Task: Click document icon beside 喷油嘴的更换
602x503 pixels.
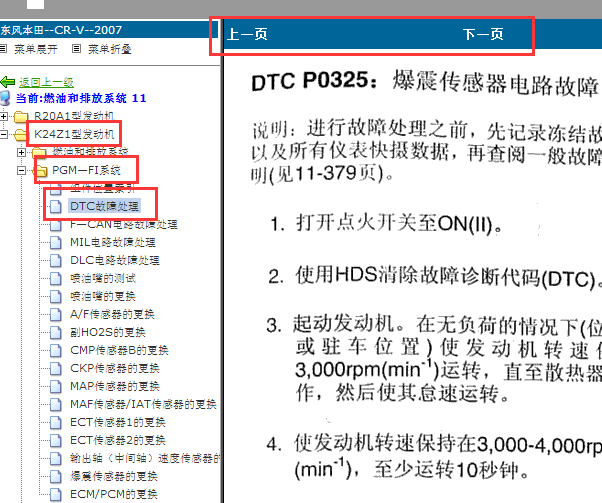Action: coord(56,297)
